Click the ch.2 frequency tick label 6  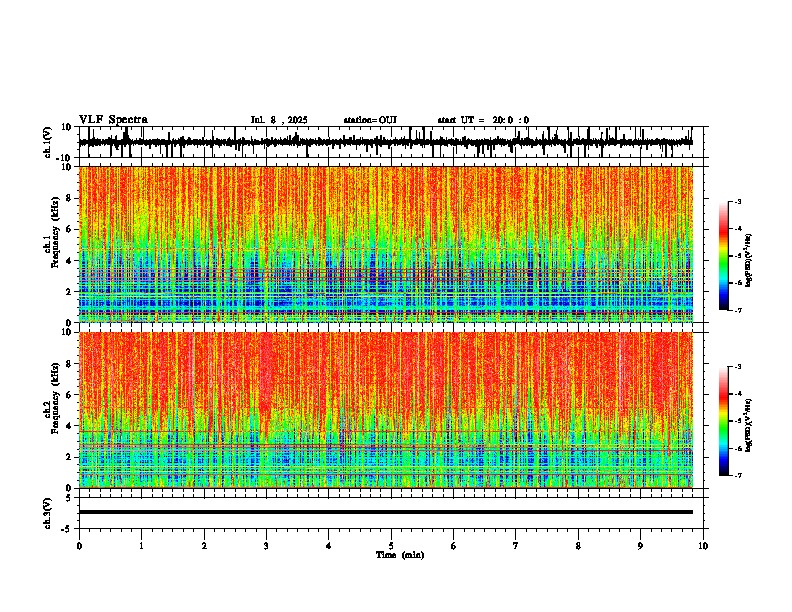coord(70,395)
